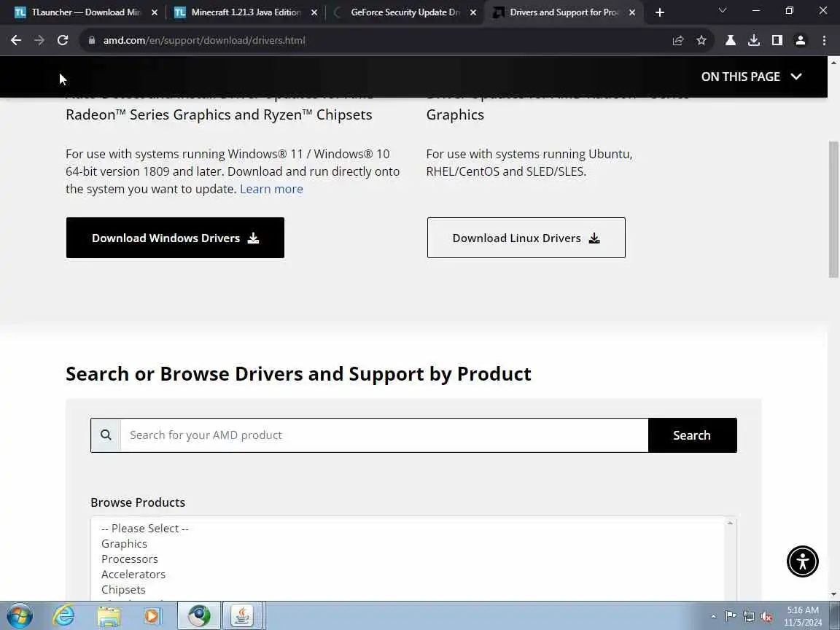Show hidden system tray icons
Viewport: 840px width, 630px height.
(713, 617)
